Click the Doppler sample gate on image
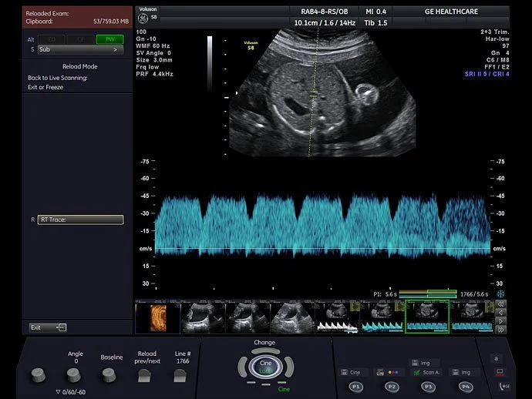This screenshot has height=399, width=532. (314, 94)
